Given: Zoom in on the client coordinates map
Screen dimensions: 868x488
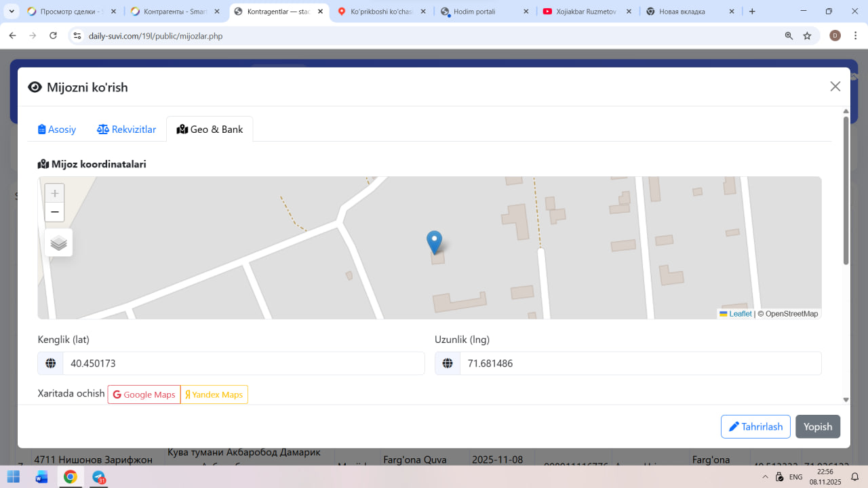Looking at the screenshot, I should pos(55,193).
